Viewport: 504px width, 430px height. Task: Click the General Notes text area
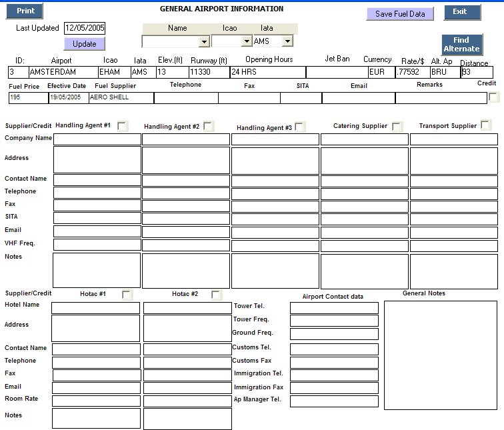pos(441,355)
